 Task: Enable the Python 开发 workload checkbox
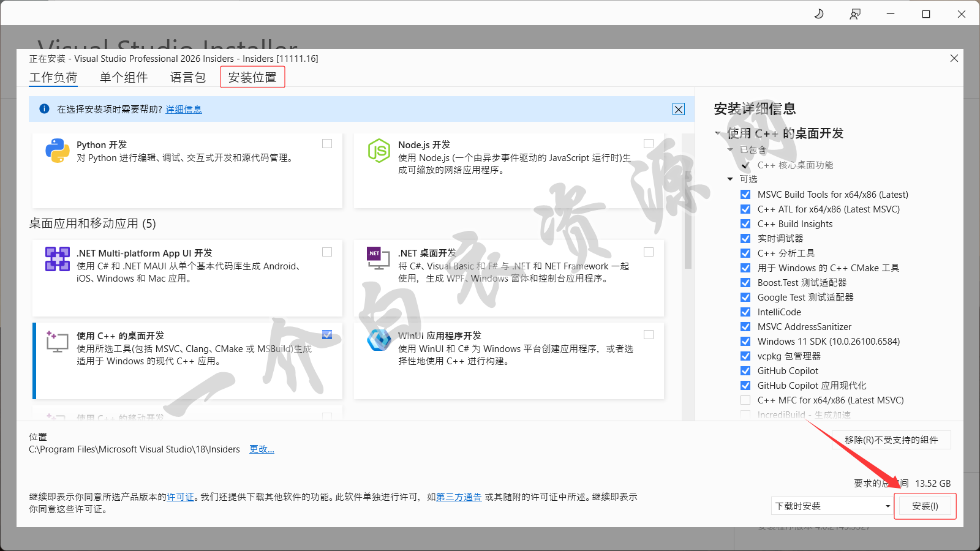(x=327, y=144)
